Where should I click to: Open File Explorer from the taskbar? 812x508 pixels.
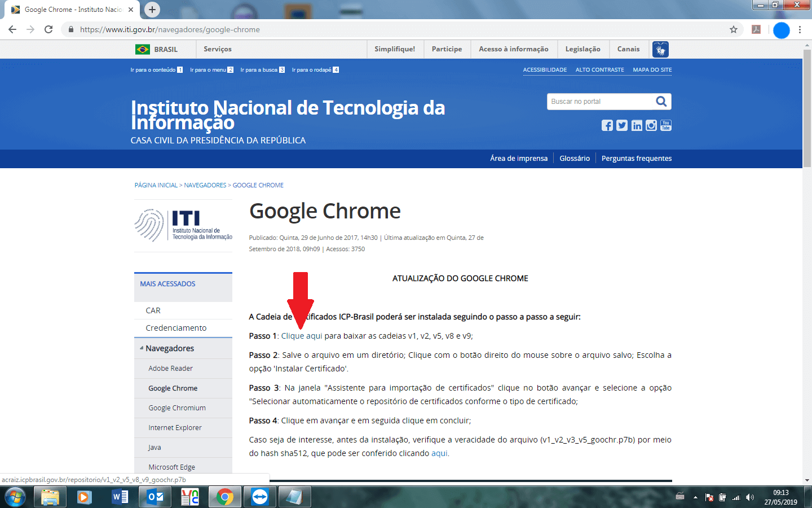tap(50, 497)
